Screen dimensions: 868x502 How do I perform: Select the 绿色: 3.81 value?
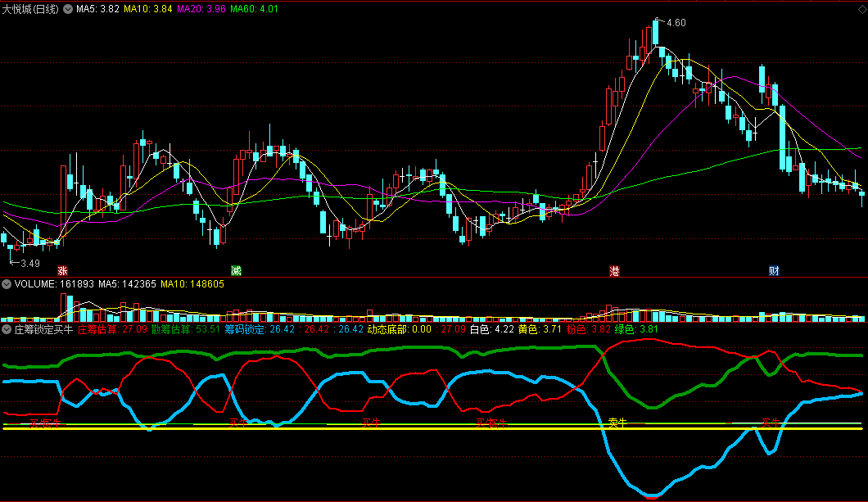(636, 329)
